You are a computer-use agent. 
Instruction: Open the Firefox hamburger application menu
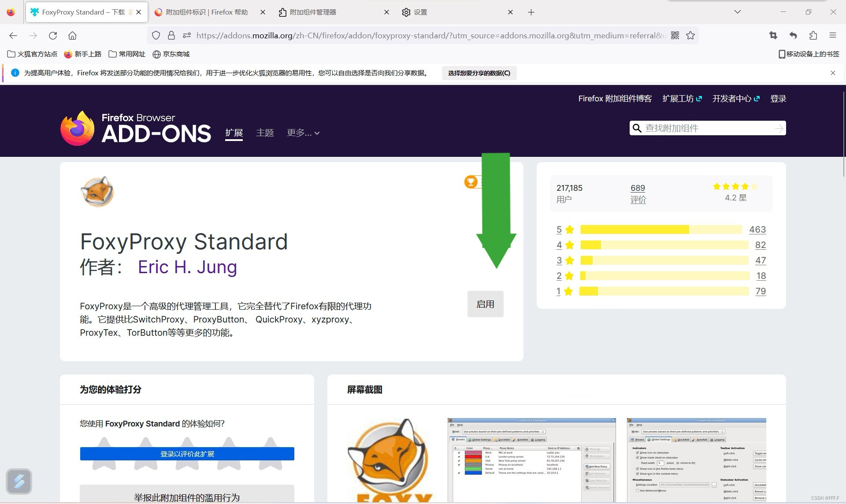point(833,36)
